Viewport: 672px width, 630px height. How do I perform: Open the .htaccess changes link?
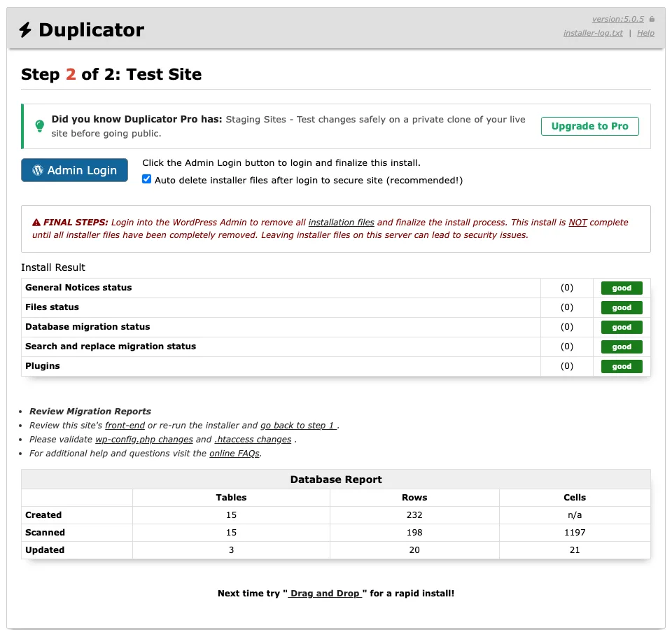(253, 440)
